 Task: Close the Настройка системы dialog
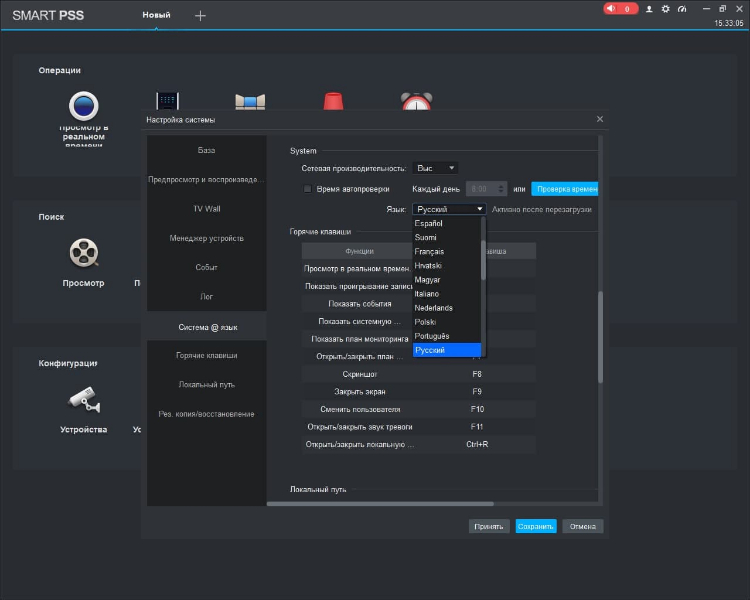(600, 119)
